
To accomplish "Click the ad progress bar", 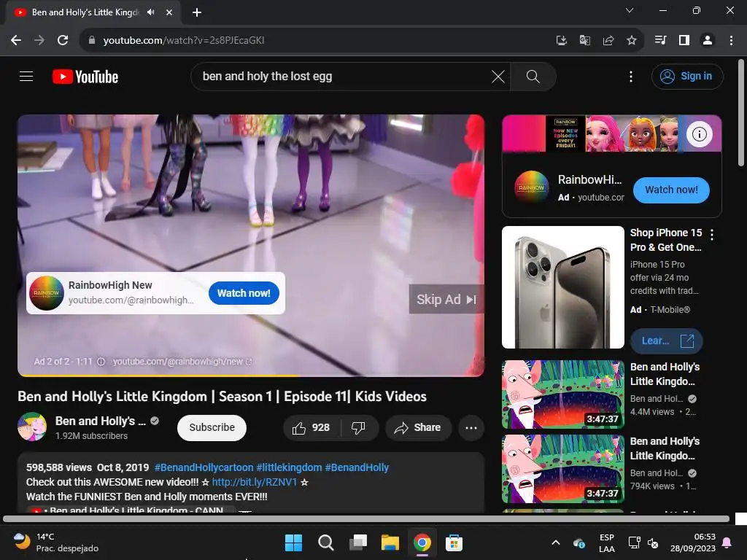I will click(x=251, y=376).
